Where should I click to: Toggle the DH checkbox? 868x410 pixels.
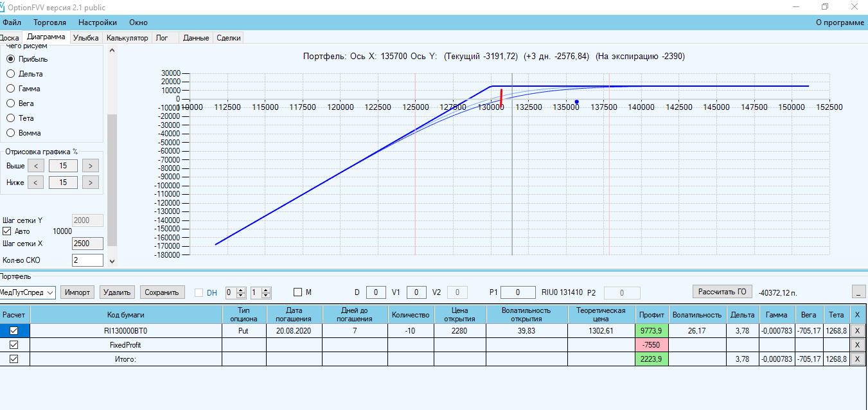pyautogui.click(x=199, y=292)
